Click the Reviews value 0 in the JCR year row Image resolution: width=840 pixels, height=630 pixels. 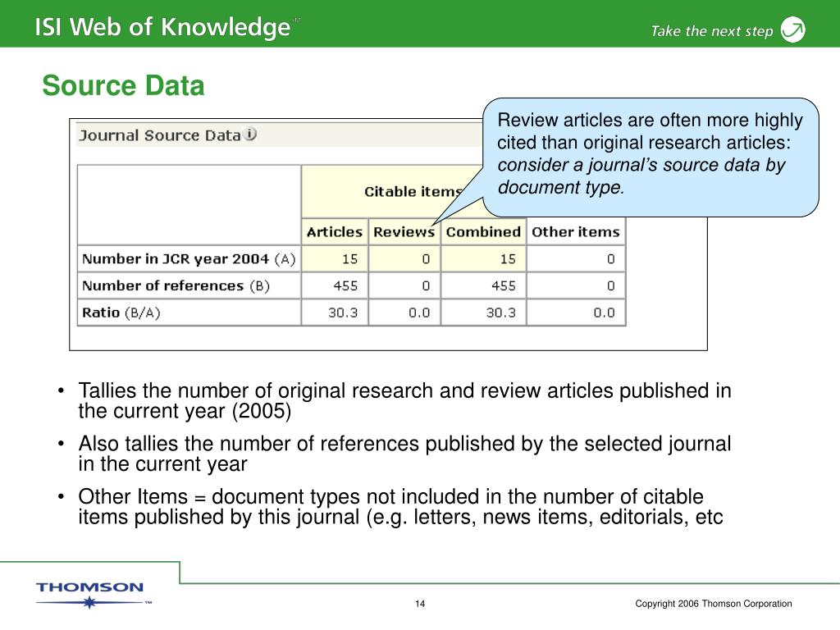[x=426, y=259]
